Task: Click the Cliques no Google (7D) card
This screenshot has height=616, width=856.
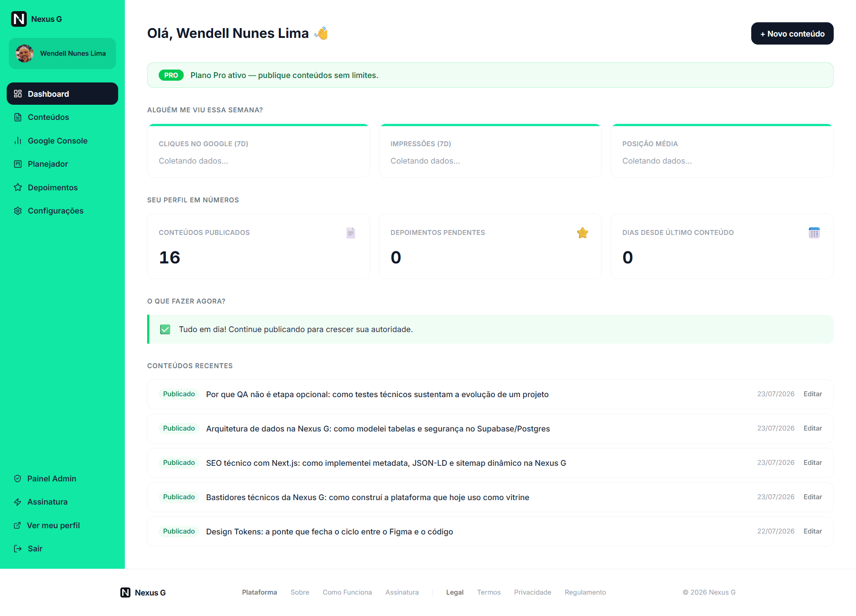Action: (259, 151)
